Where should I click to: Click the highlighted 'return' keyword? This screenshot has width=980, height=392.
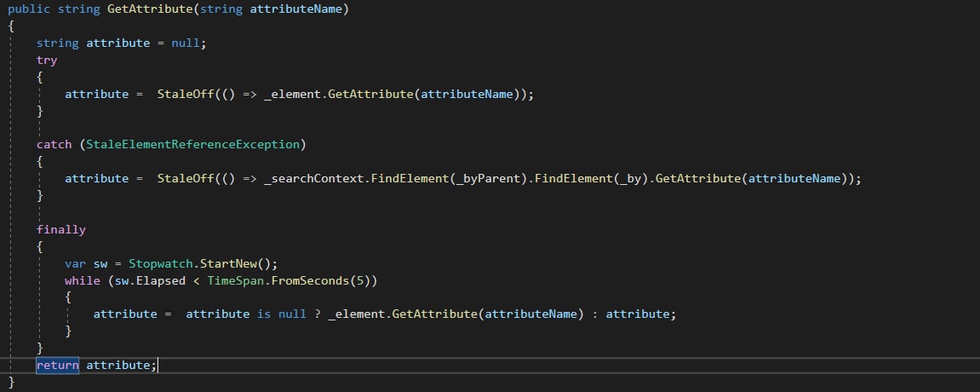pyautogui.click(x=58, y=365)
